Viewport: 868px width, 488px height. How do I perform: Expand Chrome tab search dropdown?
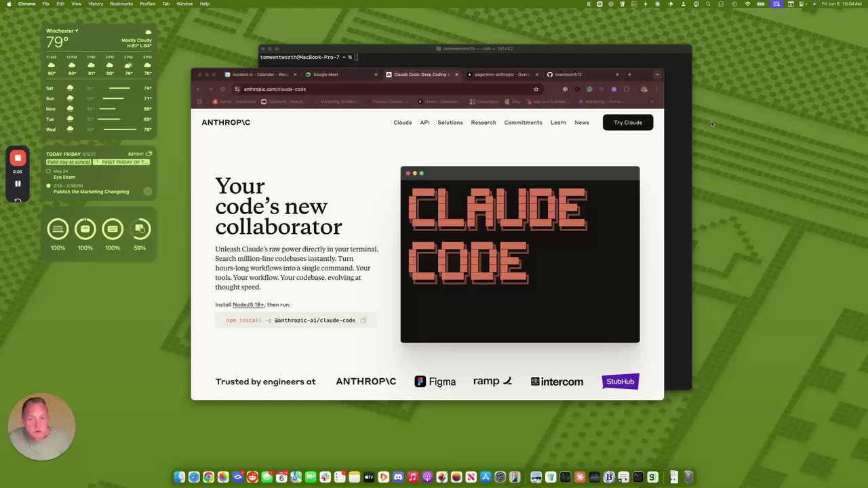(x=657, y=75)
